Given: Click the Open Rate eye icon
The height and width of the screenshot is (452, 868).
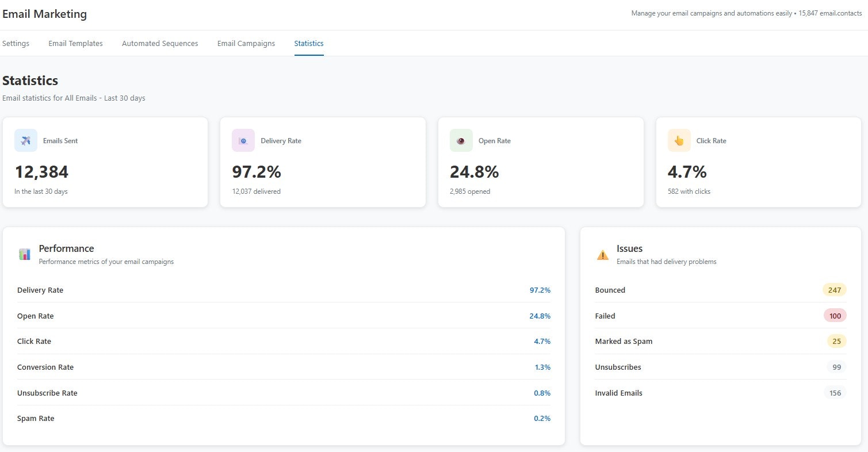Looking at the screenshot, I should pos(461,140).
